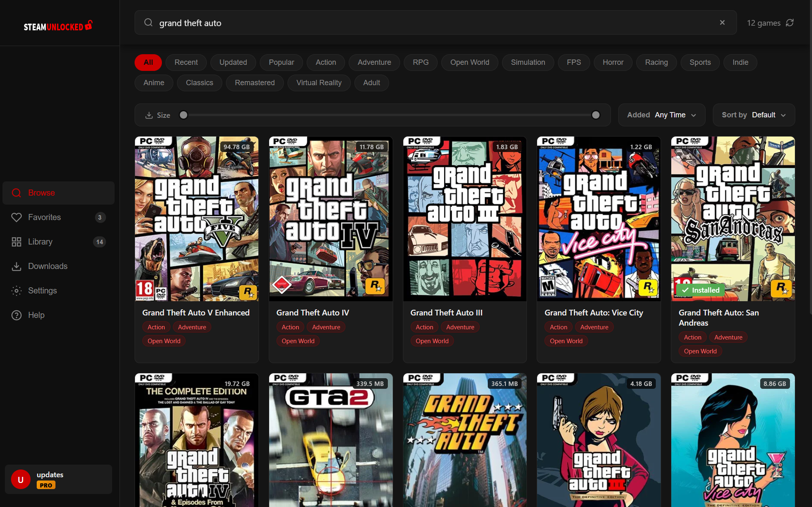Viewport: 812px width, 507px height.
Task: Toggle the Open World genre chip
Action: click(x=470, y=62)
